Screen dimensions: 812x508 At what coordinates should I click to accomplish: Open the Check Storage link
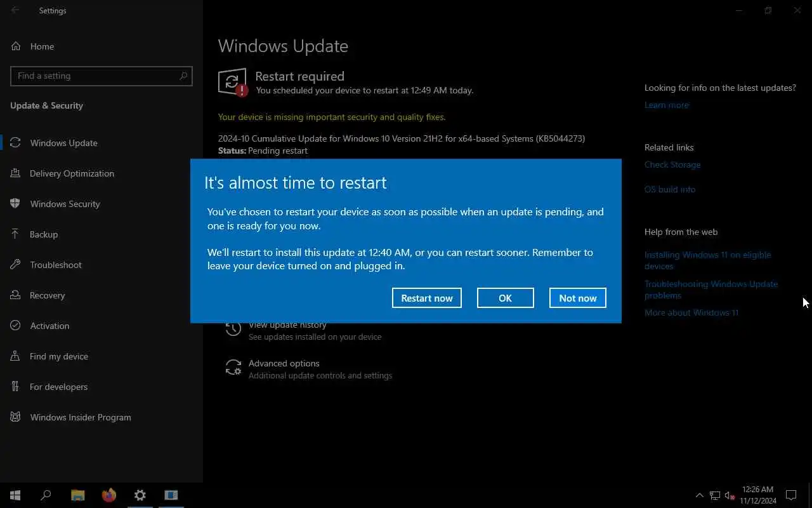(x=672, y=164)
